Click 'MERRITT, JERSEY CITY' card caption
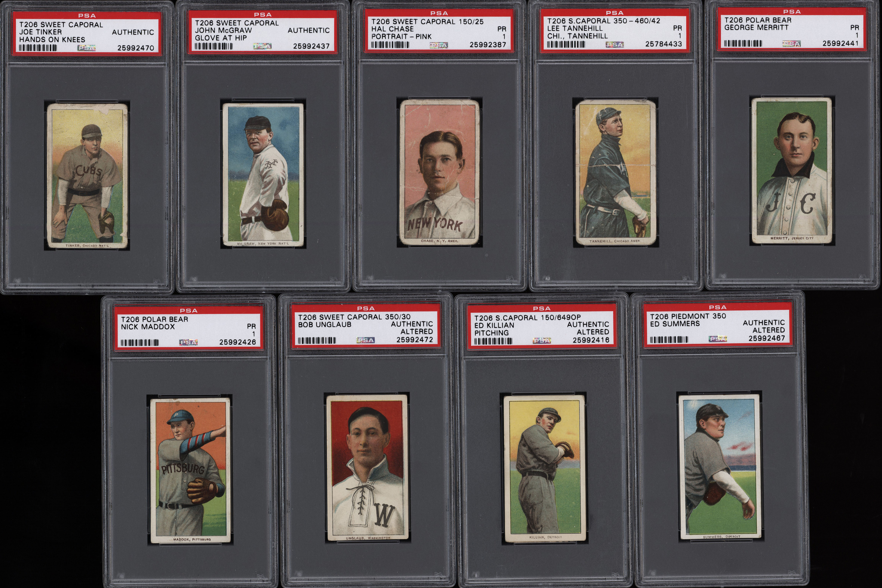This screenshot has height=588, width=882. pos(792,238)
